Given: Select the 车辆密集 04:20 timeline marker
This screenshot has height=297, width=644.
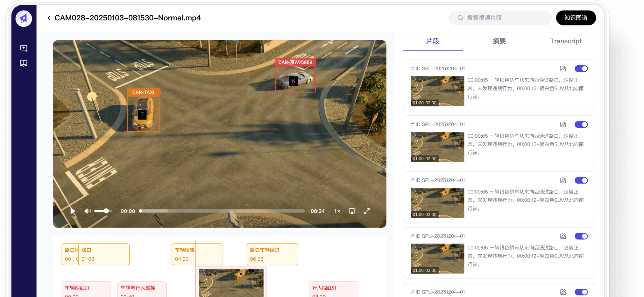Looking at the screenshot, I should (x=197, y=254).
